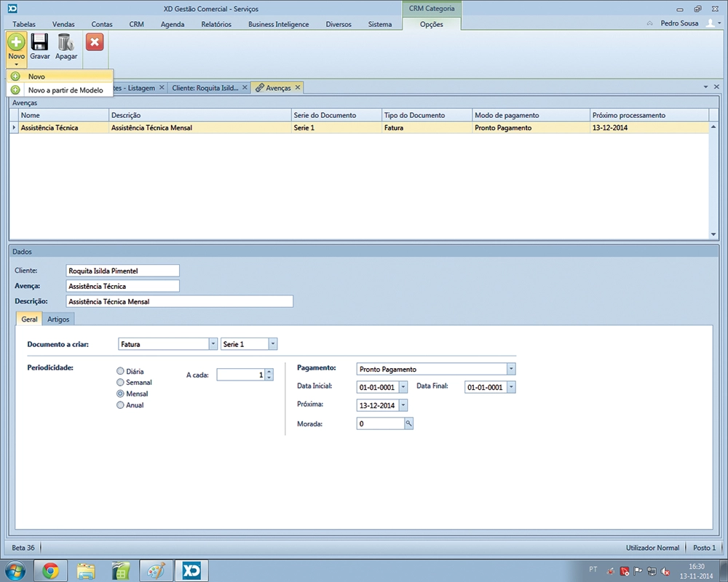Switch to the Artigos tab

(x=60, y=319)
